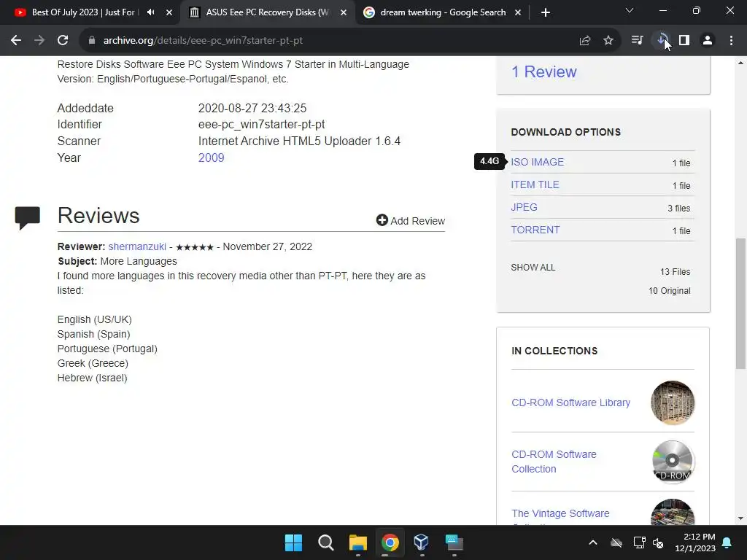
Task: Click the '13 Files' count text
Action: pos(675,272)
